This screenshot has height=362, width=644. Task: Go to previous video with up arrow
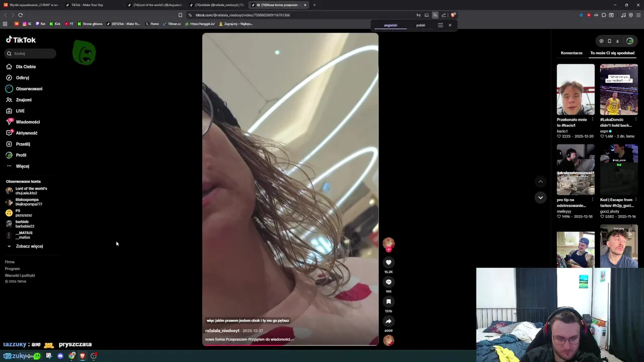click(540, 182)
